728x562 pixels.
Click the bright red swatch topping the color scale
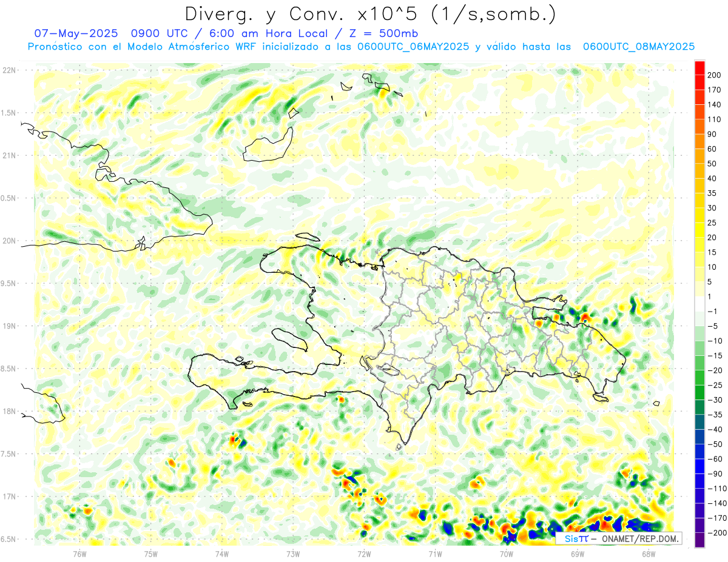(x=699, y=67)
